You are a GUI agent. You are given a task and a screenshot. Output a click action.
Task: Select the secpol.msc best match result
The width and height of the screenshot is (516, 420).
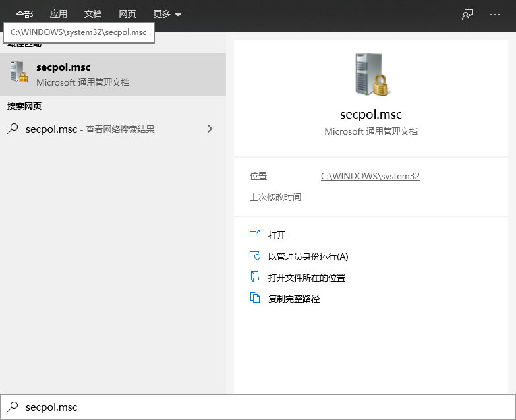click(113, 75)
